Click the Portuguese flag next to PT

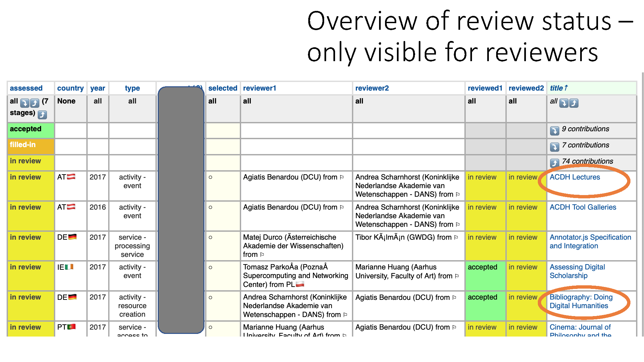coord(71,327)
